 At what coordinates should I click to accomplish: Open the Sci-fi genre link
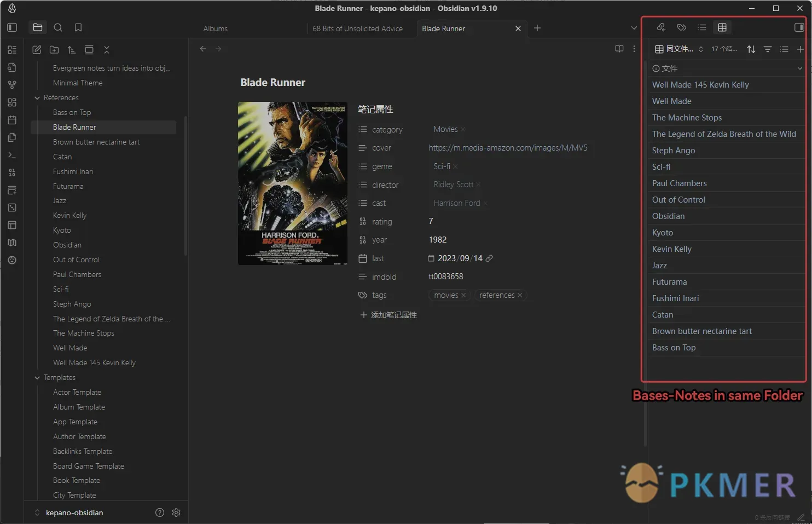pos(442,166)
